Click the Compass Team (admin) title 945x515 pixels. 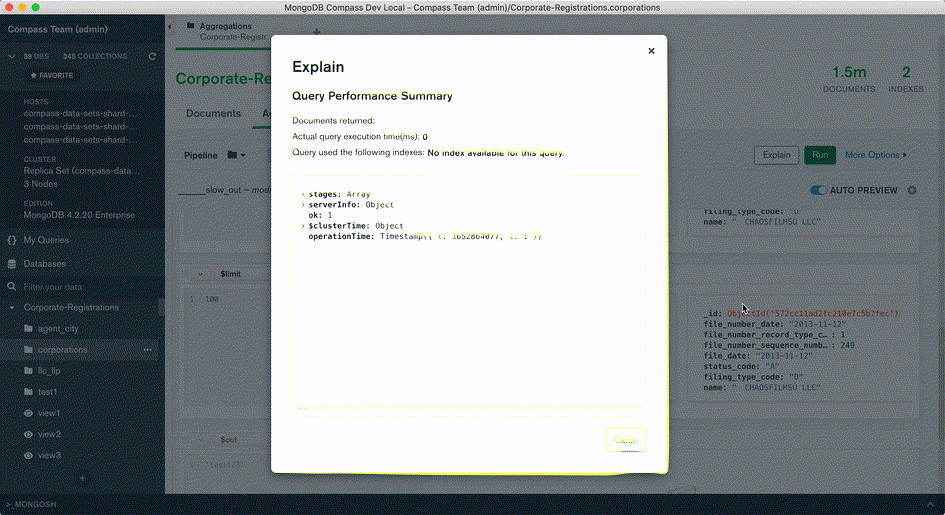click(58, 29)
